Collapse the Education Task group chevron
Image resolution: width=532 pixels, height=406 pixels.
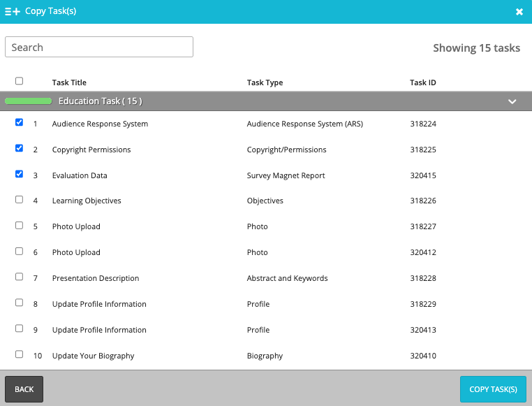pyautogui.click(x=512, y=101)
